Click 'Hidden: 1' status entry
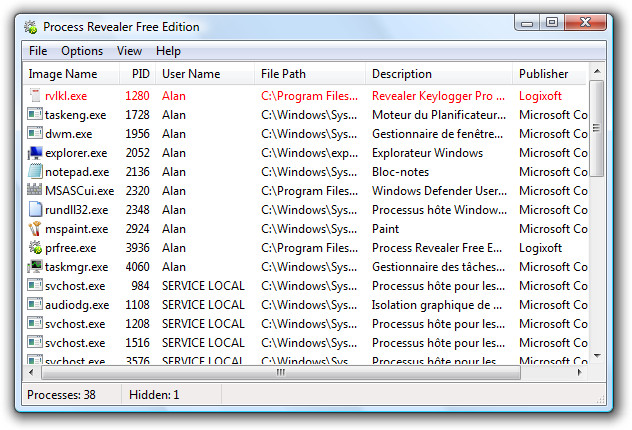632x430 pixels. point(154,395)
